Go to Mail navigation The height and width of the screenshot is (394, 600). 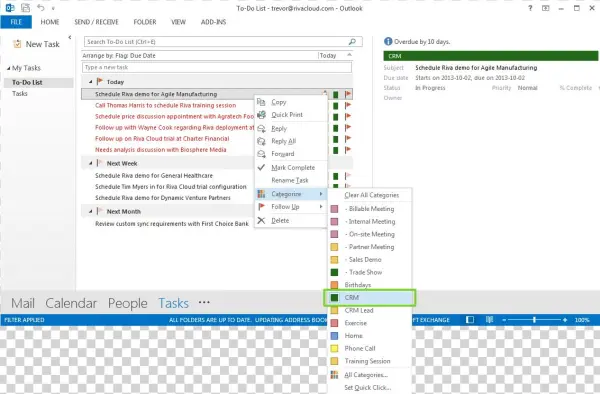23,303
